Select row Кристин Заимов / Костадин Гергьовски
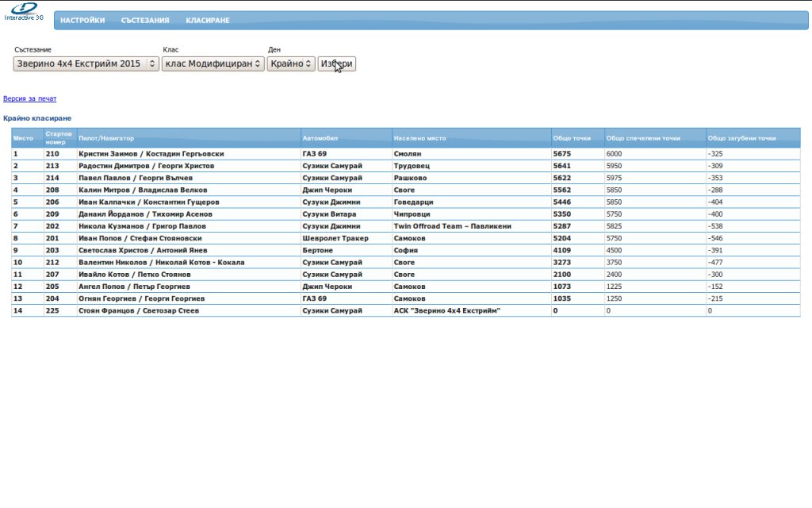Image resolution: width=812 pixels, height=508 pixels. (405, 154)
